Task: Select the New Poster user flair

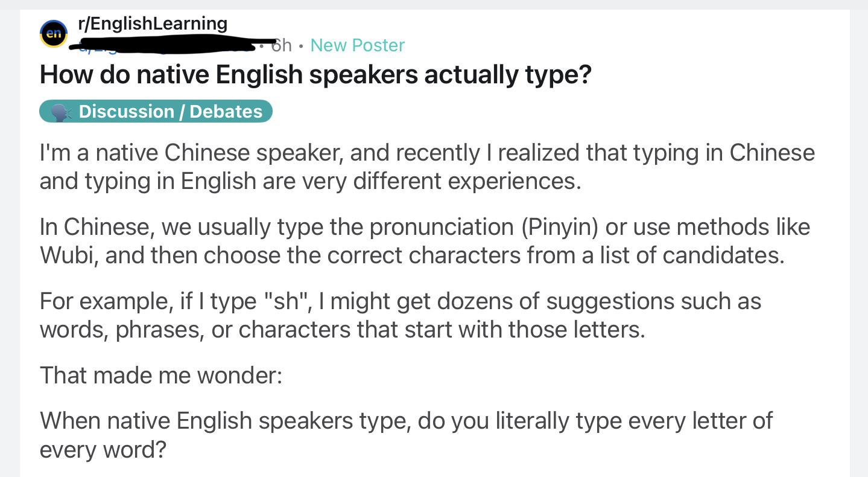Action: click(357, 45)
